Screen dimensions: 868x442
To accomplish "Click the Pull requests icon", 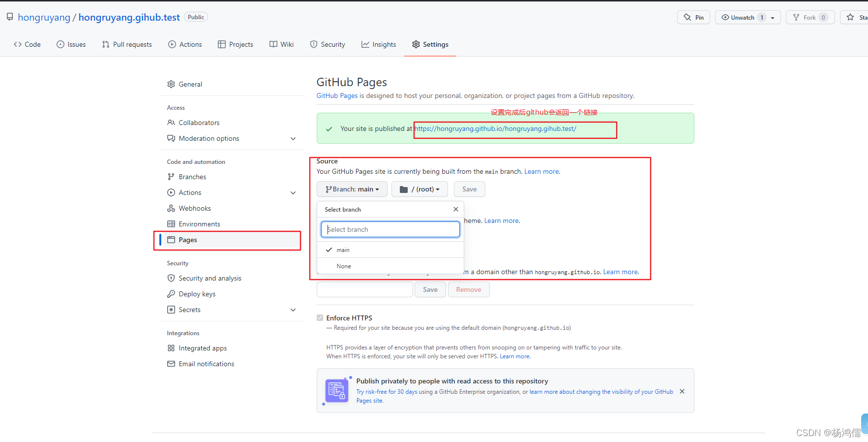I will [106, 44].
